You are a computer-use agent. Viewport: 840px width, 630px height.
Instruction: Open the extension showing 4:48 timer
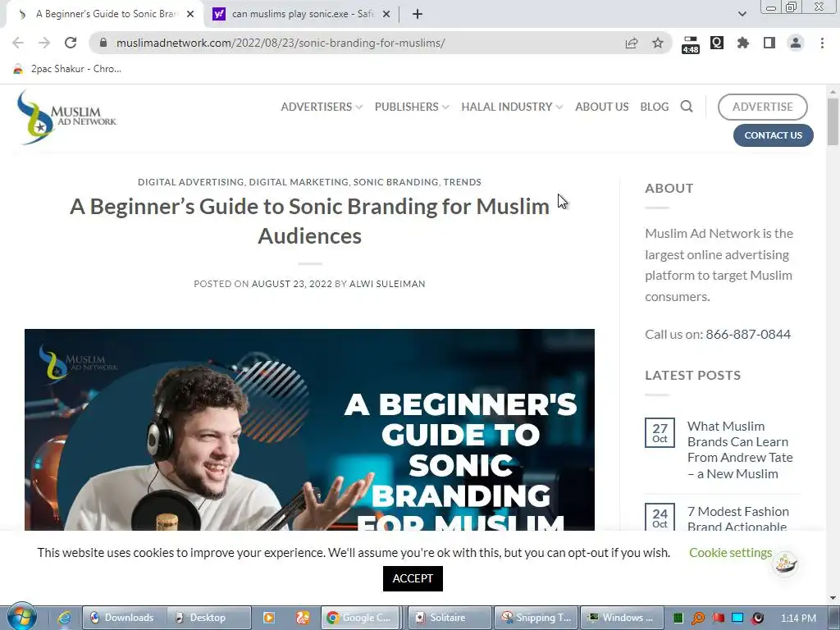pyautogui.click(x=691, y=44)
